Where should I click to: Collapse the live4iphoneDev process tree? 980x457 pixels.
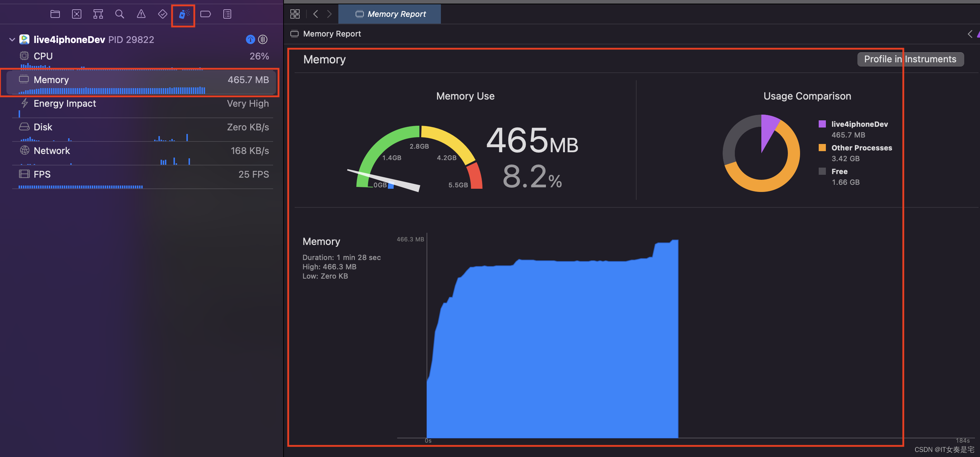click(12, 39)
